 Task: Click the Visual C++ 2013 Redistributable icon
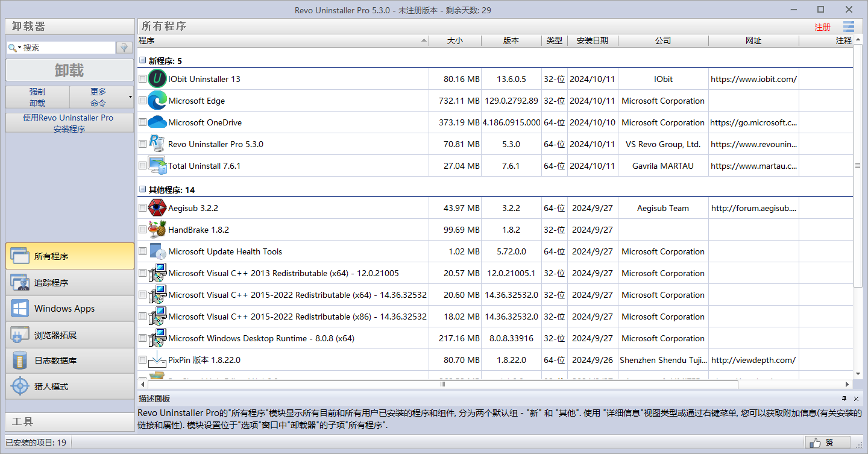point(157,273)
